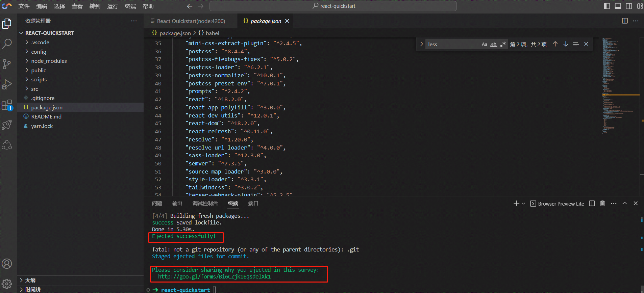This screenshot has height=293, width=644.
Task: Open the Accounts icon in the activity bar
Action: pos(7,264)
